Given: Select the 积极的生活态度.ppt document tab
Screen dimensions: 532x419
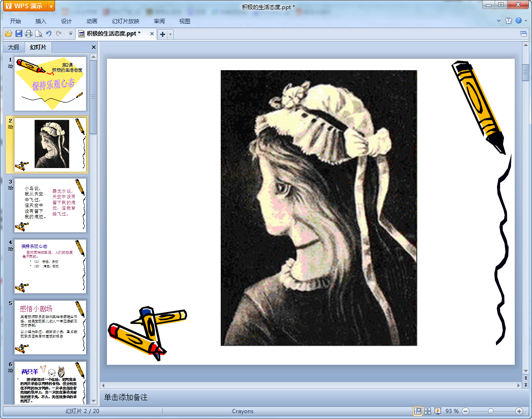Looking at the screenshot, I should pyautogui.click(x=113, y=34).
